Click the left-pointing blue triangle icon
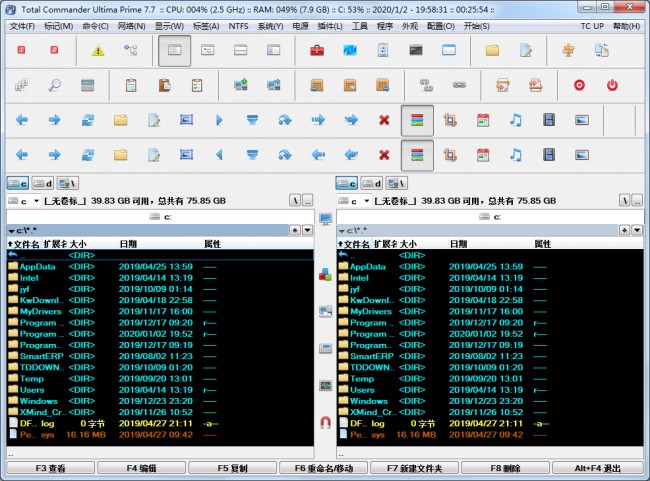This screenshot has height=481, width=650. click(219, 155)
